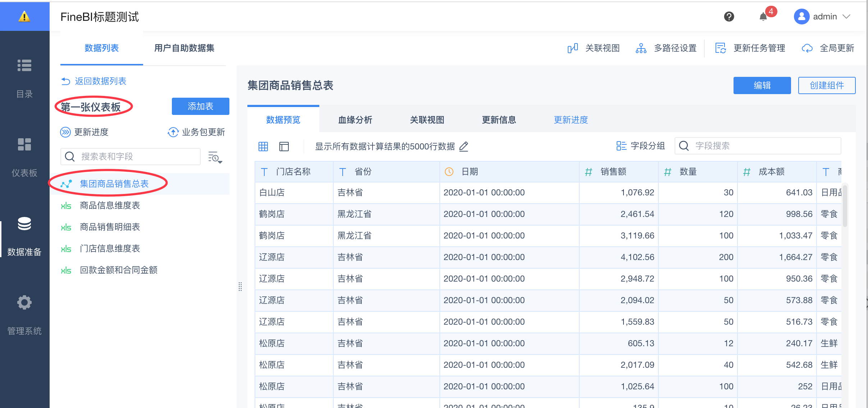Click the 第一张仪表板 package title

pos(91,107)
